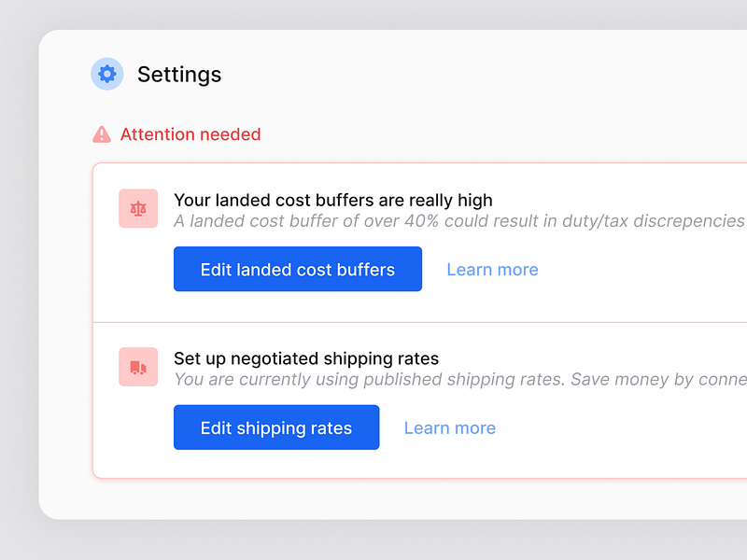Click the Edit landed cost buffers button
Screen dimensions: 747x560
pos(297,269)
